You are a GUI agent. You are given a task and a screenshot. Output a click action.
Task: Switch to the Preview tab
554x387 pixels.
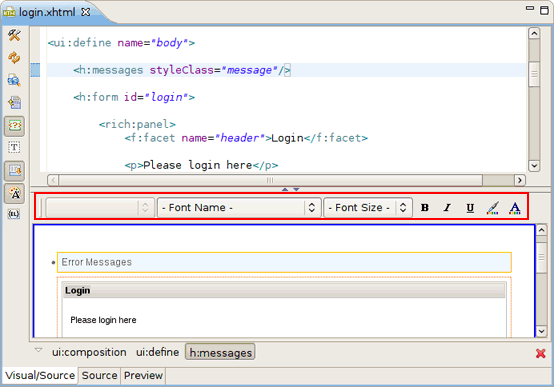(143, 375)
